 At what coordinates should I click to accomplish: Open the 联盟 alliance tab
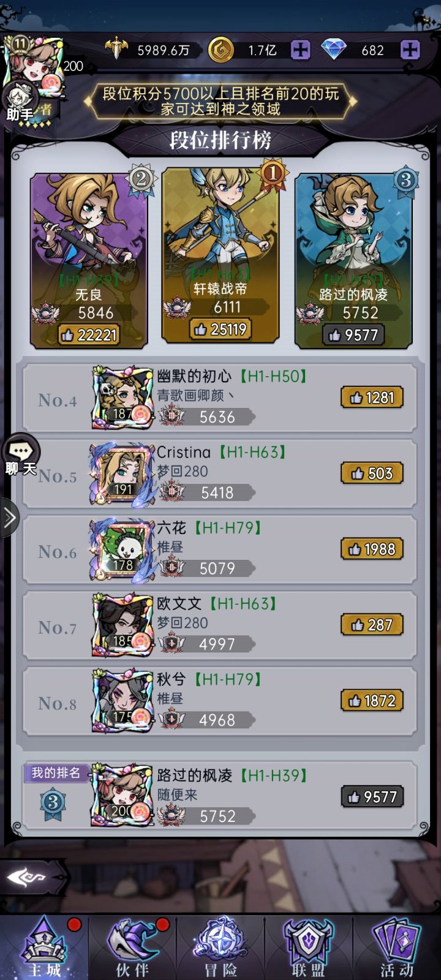[x=308, y=948]
